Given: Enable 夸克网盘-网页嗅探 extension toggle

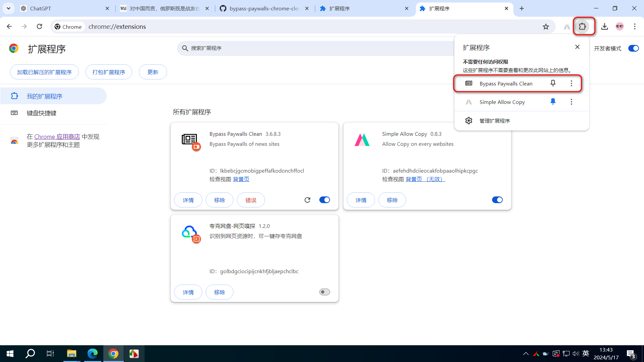Looking at the screenshot, I should point(324,292).
